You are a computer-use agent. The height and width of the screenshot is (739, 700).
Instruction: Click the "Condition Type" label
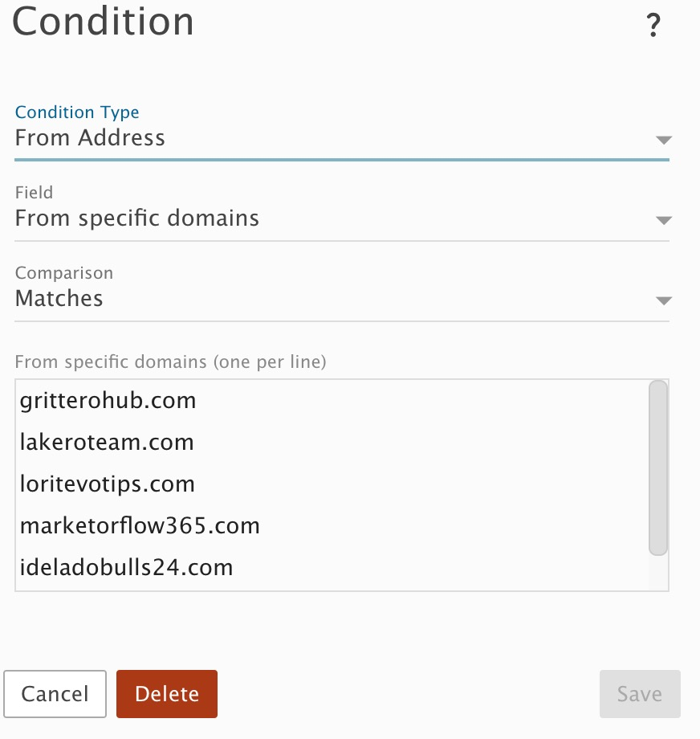click(77, 112)
